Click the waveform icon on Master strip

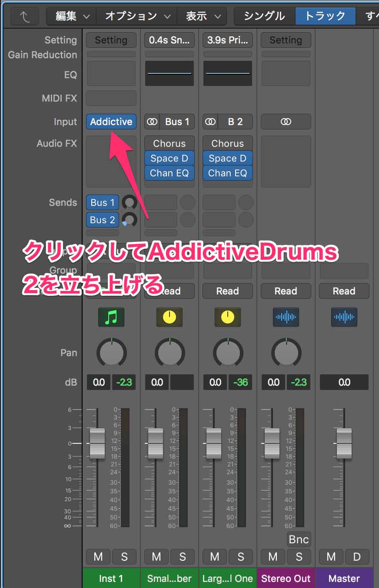pyautogui.click(x=344, y=317)
